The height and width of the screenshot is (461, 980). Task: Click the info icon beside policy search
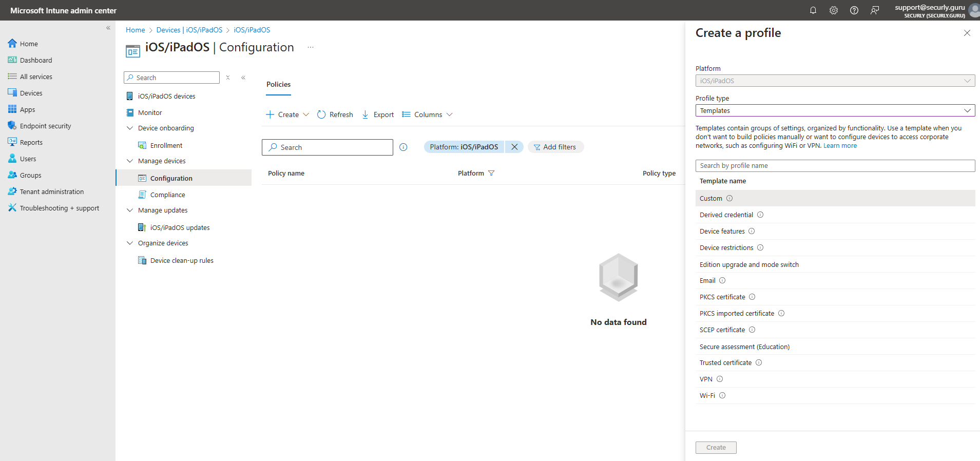click(x=403, y=147)
